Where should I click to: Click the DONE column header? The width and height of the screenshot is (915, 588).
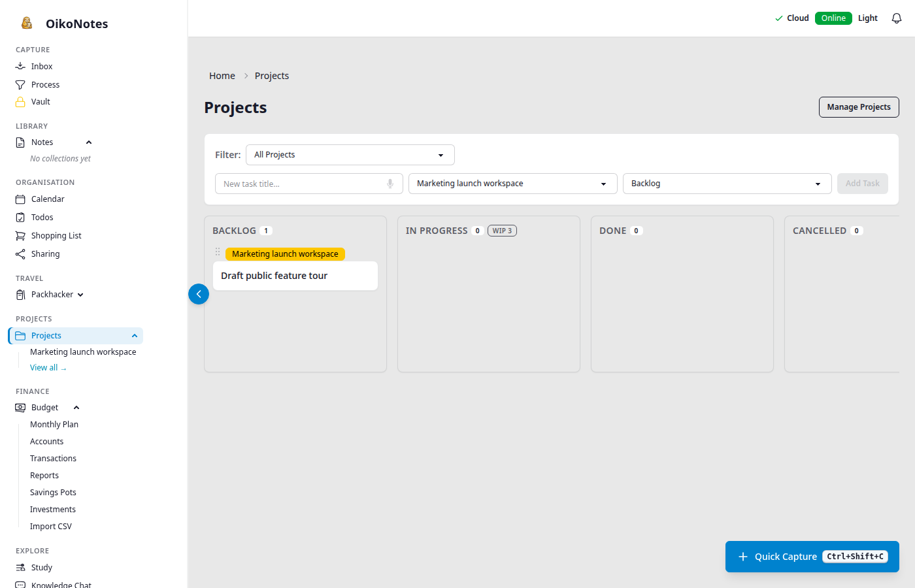point(613,231)
